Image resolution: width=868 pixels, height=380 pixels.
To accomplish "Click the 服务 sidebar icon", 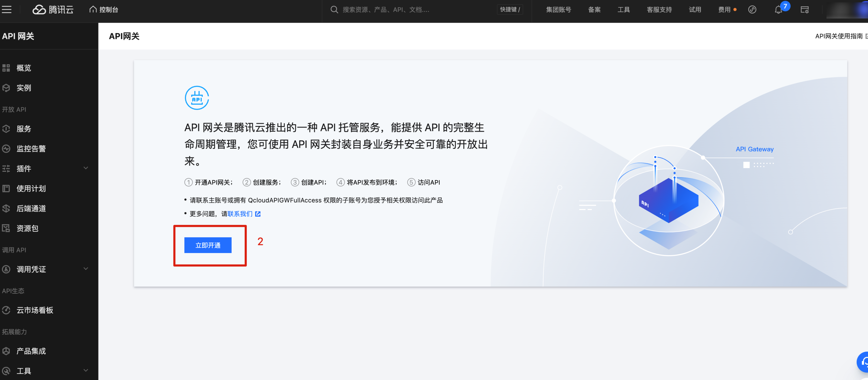I will (6, 128).
